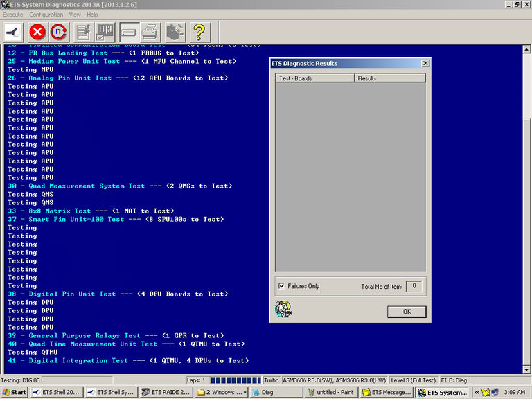Switch to ETS Message taskbar window
This screenshot has height=399, width=532.
[387, 392]
